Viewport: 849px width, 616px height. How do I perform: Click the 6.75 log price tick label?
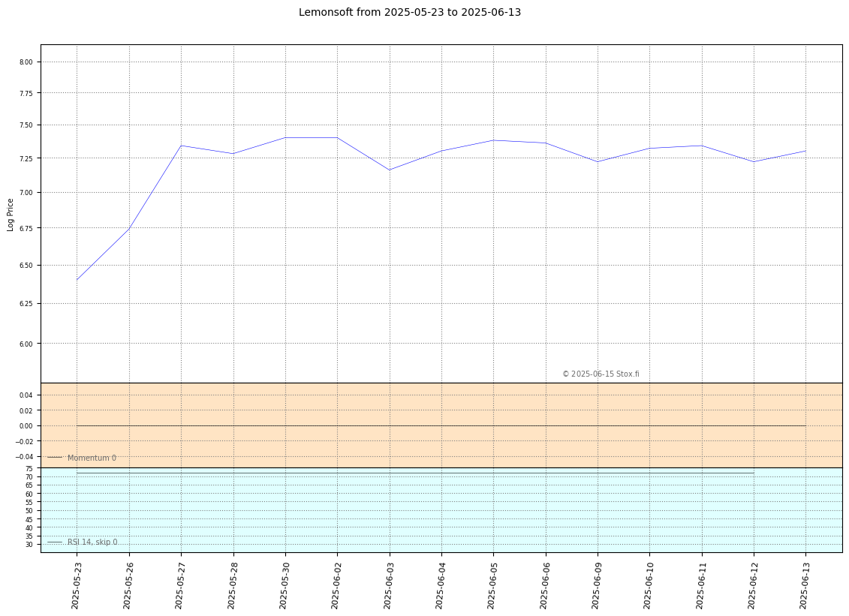tap(26, 228)
